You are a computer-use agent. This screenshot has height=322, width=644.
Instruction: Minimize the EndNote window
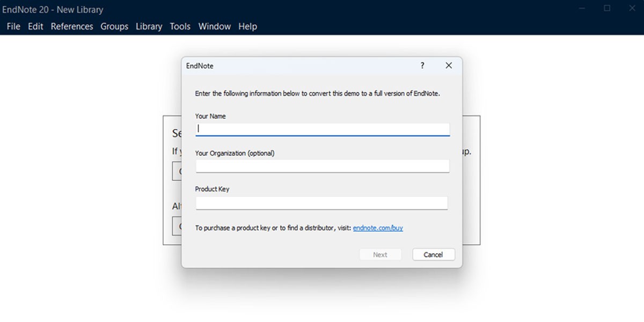[582, 9]
